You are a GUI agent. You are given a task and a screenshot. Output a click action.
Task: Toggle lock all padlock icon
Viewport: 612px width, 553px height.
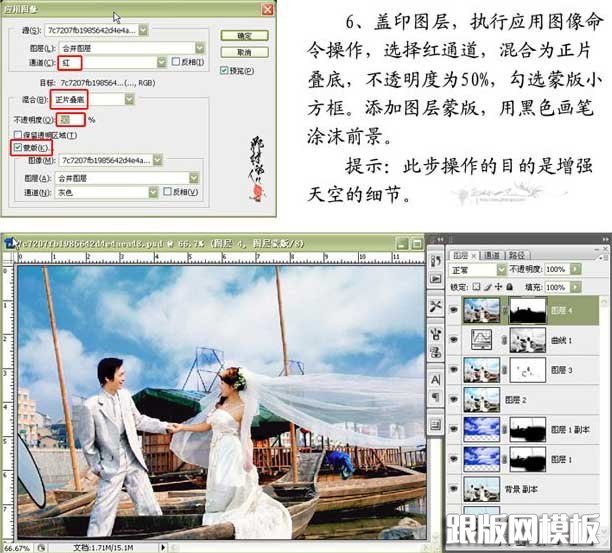tap(509, 287)
